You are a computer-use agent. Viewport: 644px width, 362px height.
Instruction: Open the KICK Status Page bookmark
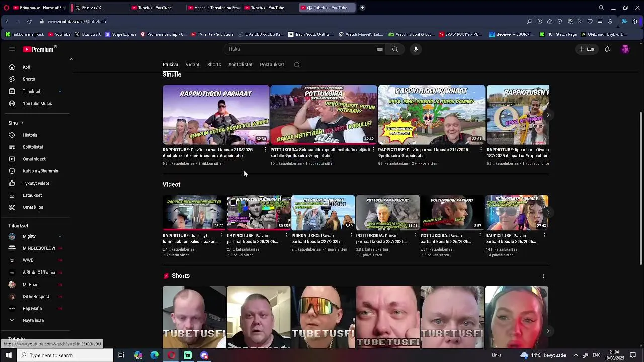click(558, 34)
